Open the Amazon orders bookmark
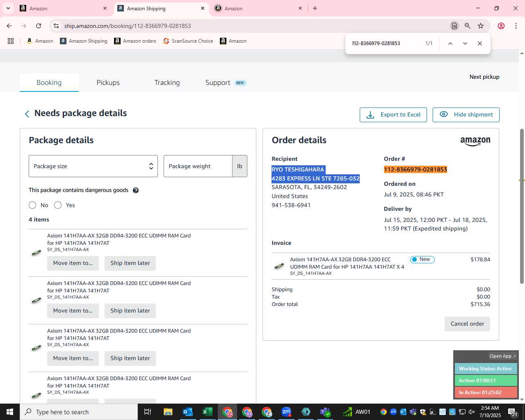 point(135,41)
